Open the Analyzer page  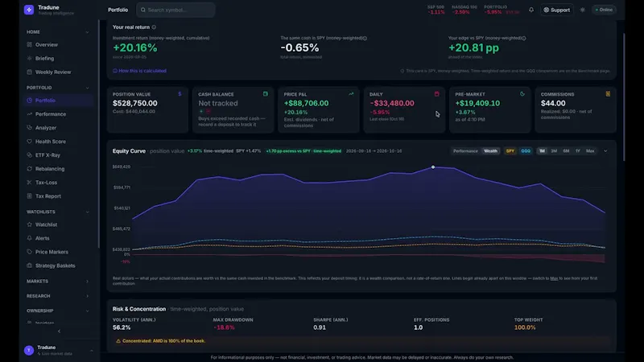point(57,128)
